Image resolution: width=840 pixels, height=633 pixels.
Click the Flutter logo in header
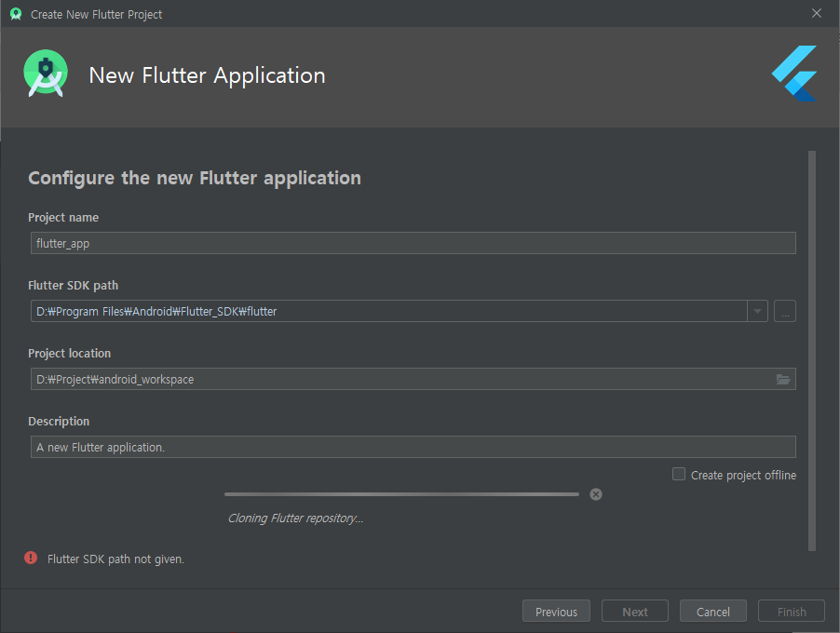[794, 74]
